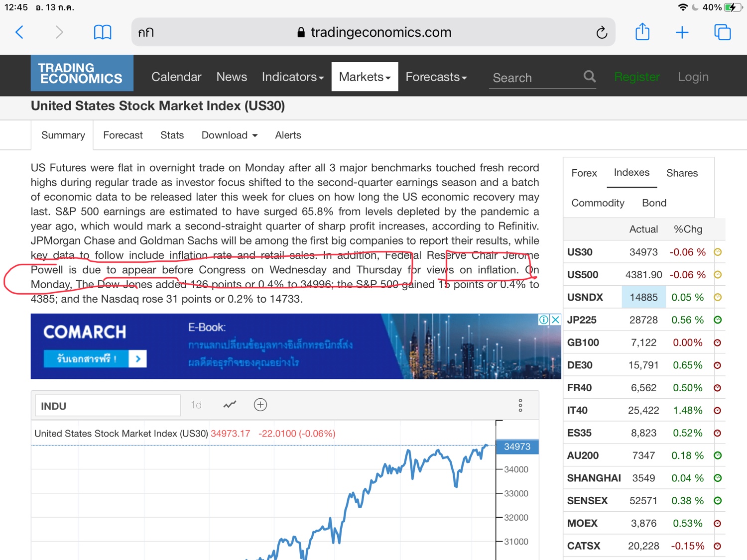Select the Commodity tab in sidebar
This screenshot has height=560, width=747.
(x=598, y=203)
